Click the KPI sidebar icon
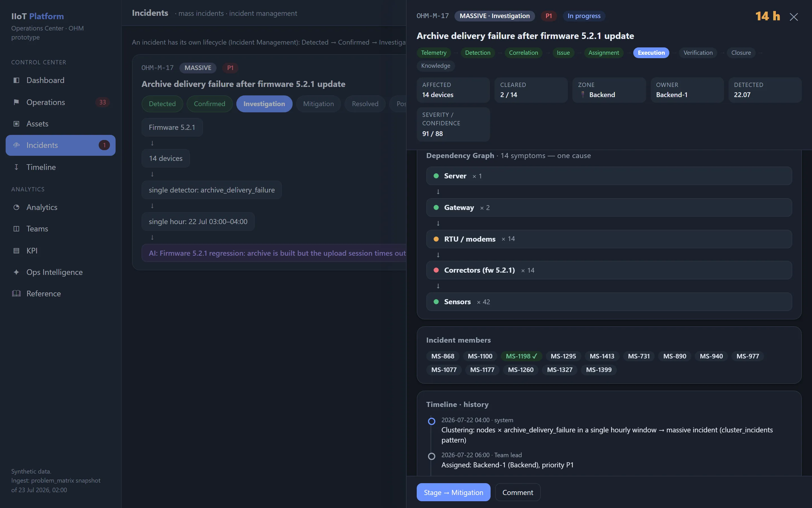This screenshot has height=508, width=812. click(16, 251)
